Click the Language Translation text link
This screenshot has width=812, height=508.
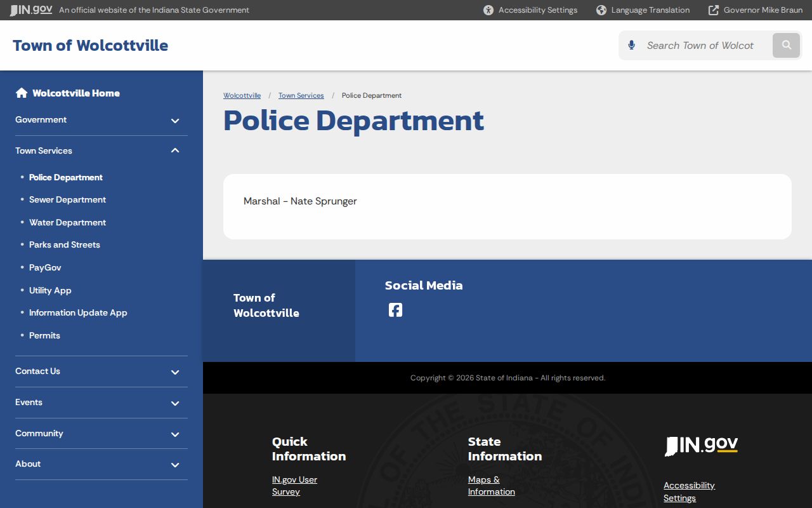pos(650,10)
